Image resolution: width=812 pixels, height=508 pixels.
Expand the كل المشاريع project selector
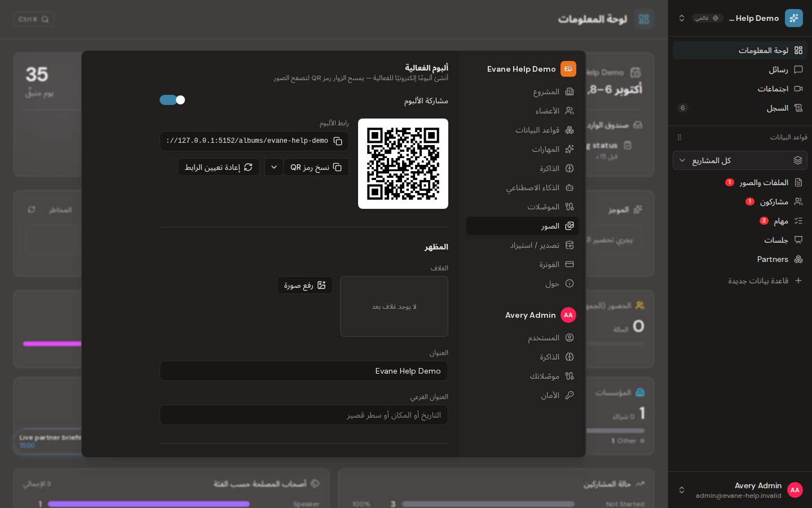click(740, 160)
